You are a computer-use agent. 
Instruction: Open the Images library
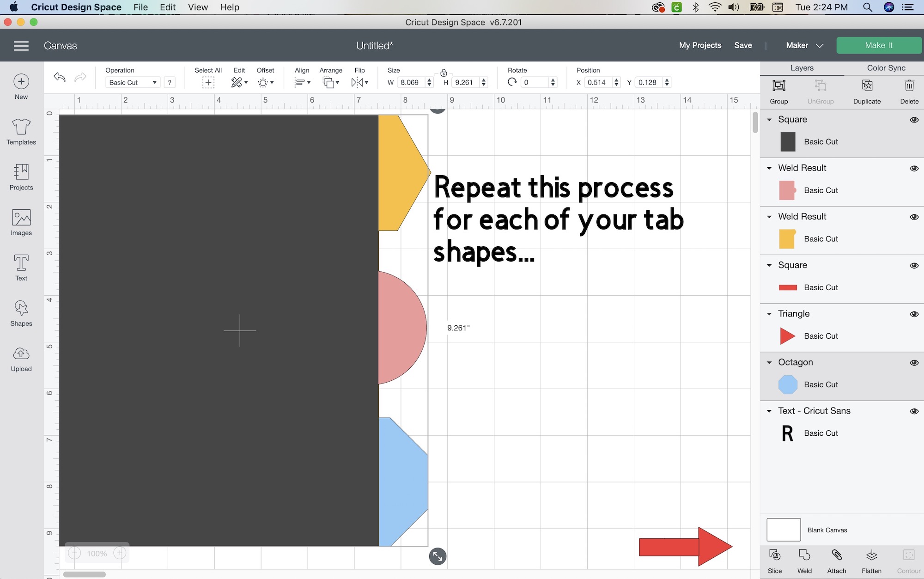coord(21,223)
